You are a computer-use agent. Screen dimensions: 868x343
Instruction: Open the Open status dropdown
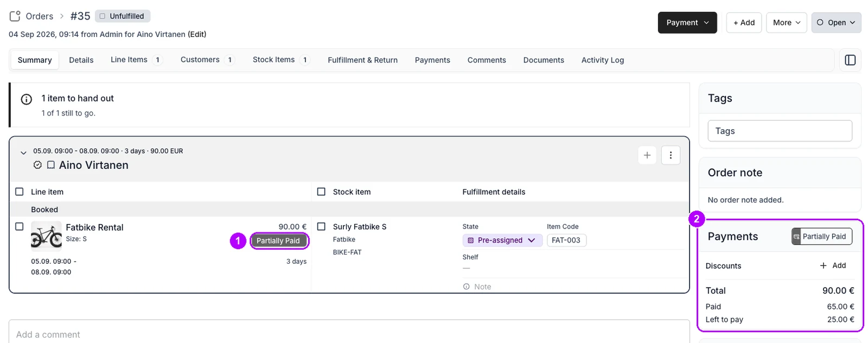coord(836,23)
